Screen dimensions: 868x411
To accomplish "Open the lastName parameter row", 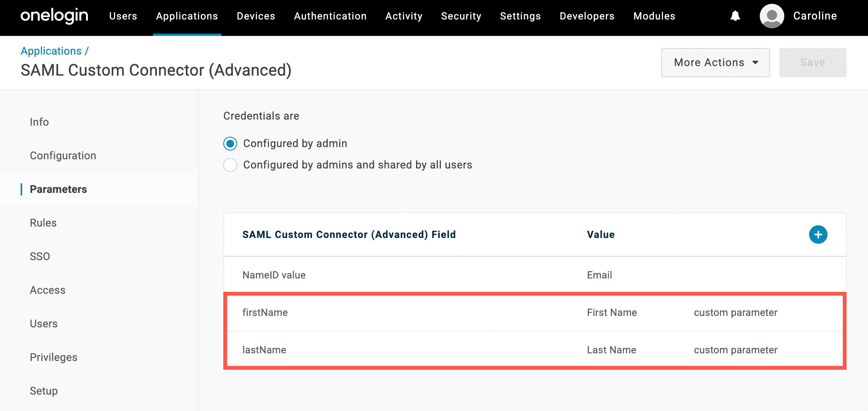I will point(264,350).
